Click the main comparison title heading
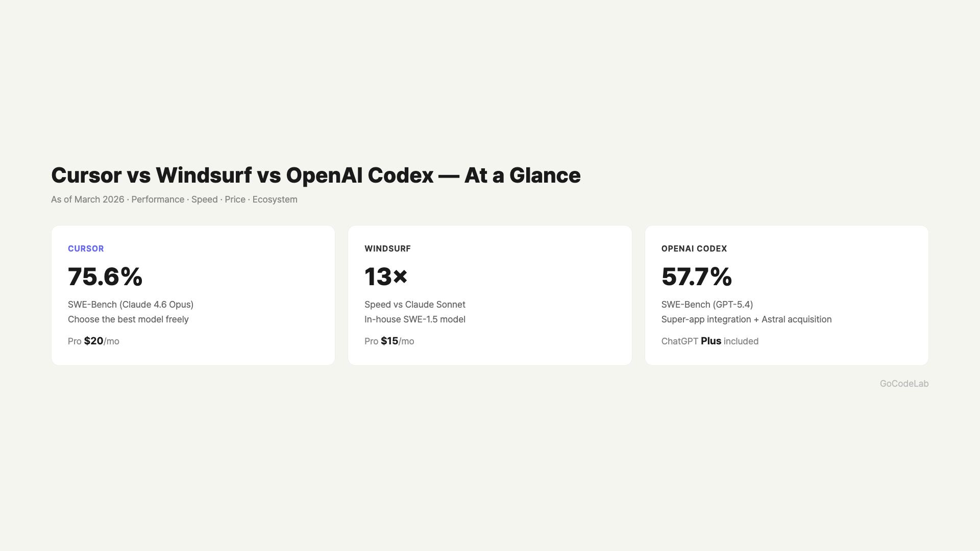This screenshot has height=551, width=980. [x=315, y=176]
